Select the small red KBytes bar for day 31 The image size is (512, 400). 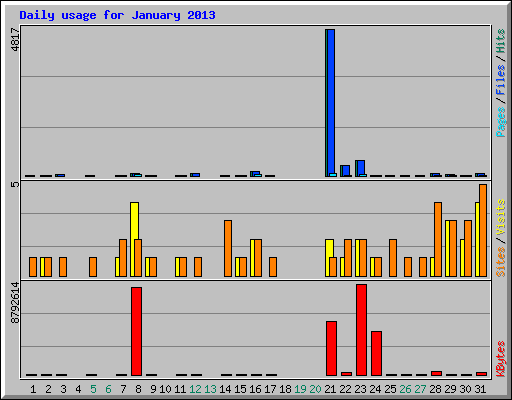tap(481, 374)
